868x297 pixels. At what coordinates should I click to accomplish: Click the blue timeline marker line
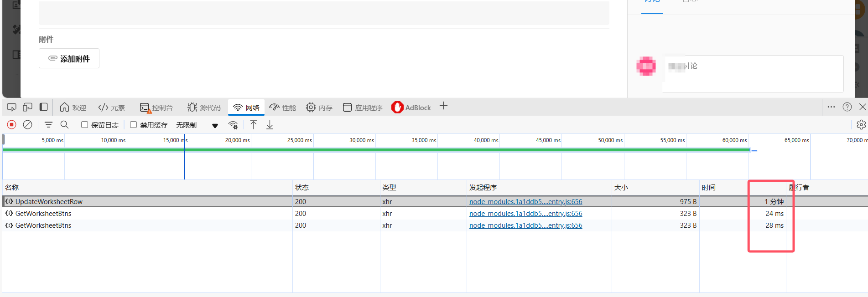[184, 159]
